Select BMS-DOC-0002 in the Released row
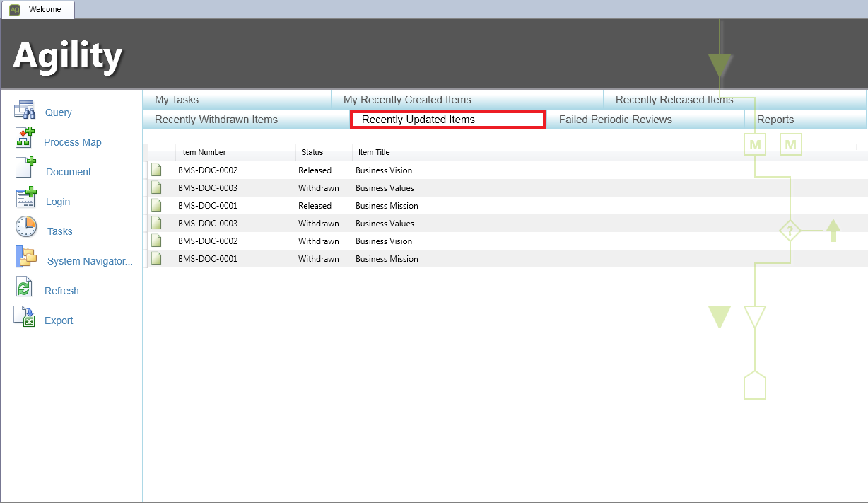868x503 pixels. [x=208, y=170]
